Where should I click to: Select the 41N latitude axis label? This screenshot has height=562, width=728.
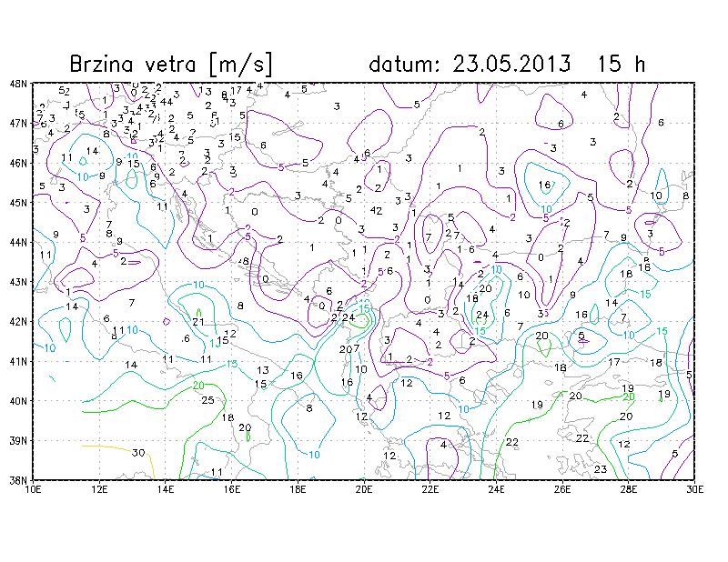18,361
